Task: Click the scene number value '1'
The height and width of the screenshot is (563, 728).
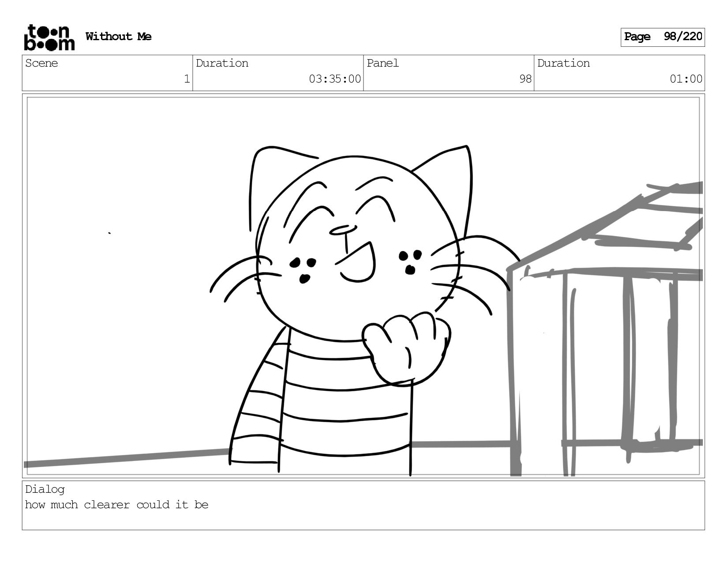Action: pyautogui.click(x=187, y=79)
